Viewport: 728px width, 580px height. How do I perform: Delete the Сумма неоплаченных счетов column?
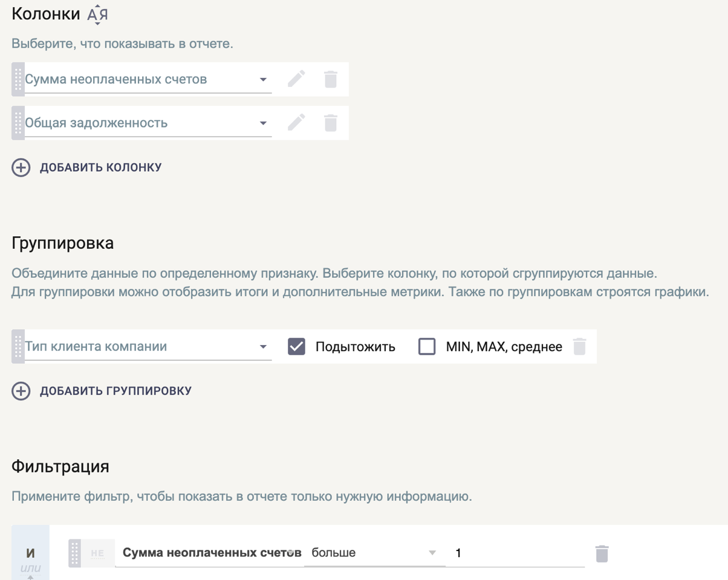(330, 79)
